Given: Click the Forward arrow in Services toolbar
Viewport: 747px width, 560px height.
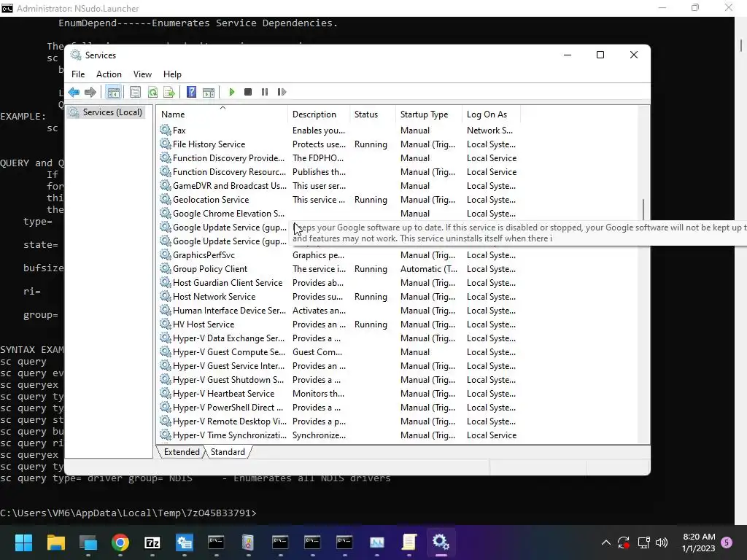Looking at the screenshot, I should (x=90, y=92).
